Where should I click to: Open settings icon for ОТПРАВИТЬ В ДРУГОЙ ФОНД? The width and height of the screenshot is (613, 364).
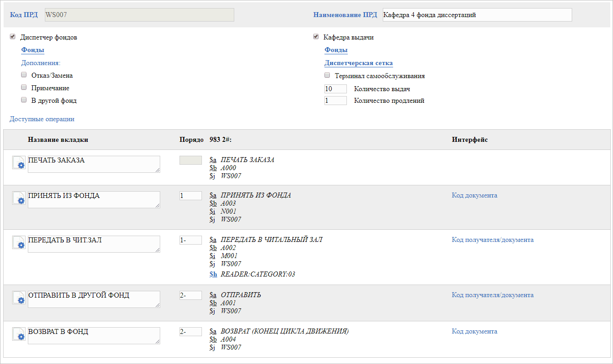click(x=19, y=298)
